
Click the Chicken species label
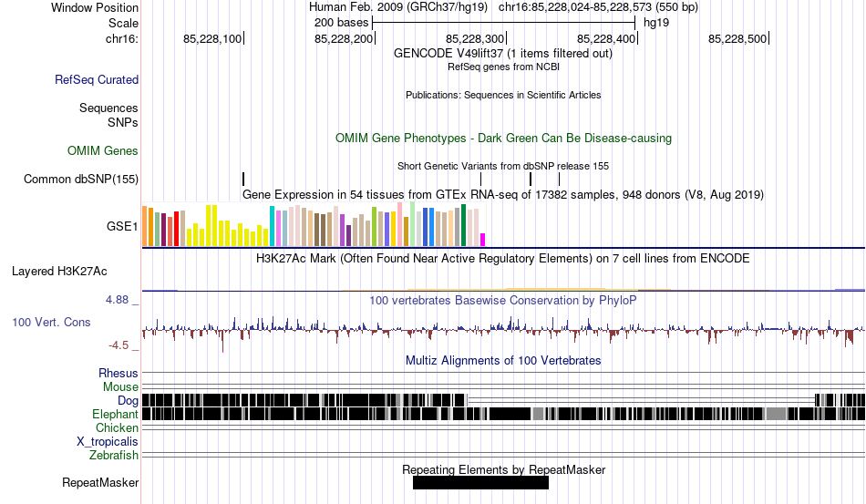(117, 427)
